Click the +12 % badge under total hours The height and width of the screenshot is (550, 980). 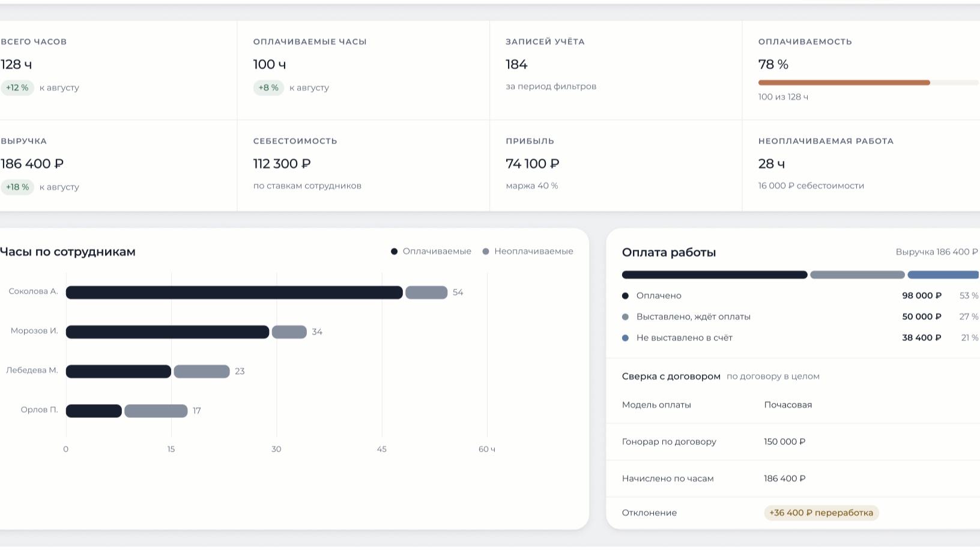pyautogui.click(x=17, y=88)
